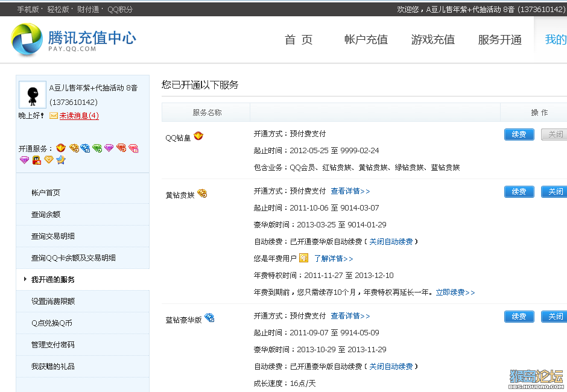
Task: Click the QQ member penguin level 6 icon
Action: tap(37, 160)
